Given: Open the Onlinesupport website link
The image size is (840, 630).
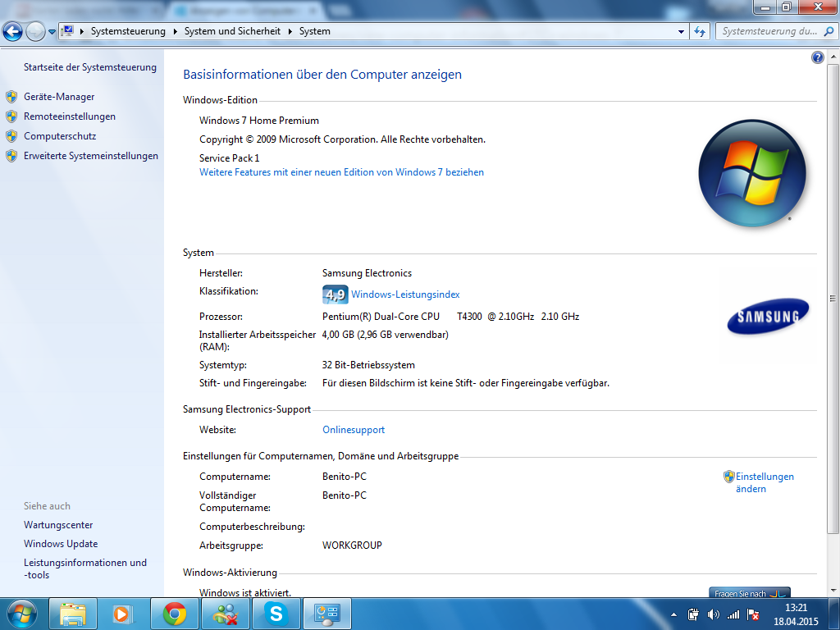Looking at the screenshot, I should click(354, 430).
